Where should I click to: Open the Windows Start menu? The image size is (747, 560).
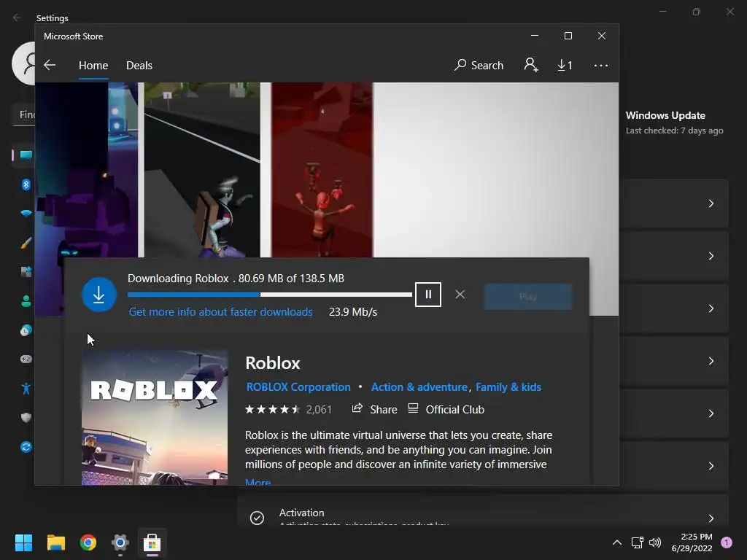click(x=23, y=542)
